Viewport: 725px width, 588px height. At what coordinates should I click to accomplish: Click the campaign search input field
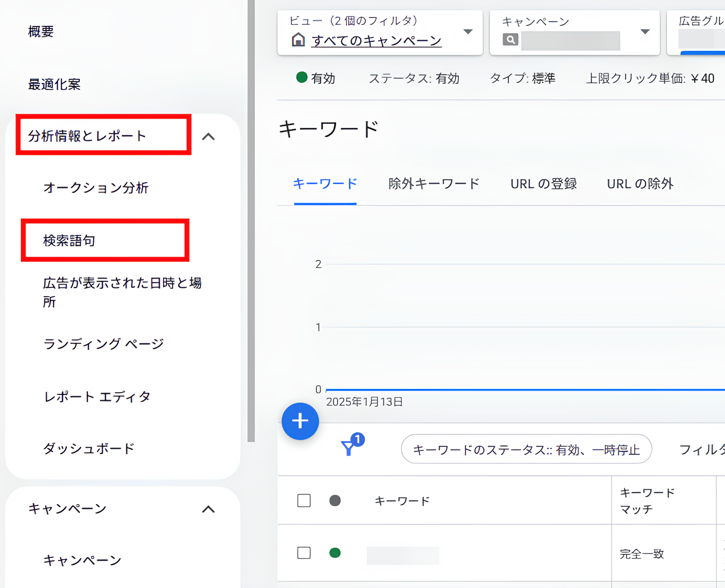point(570,40)
